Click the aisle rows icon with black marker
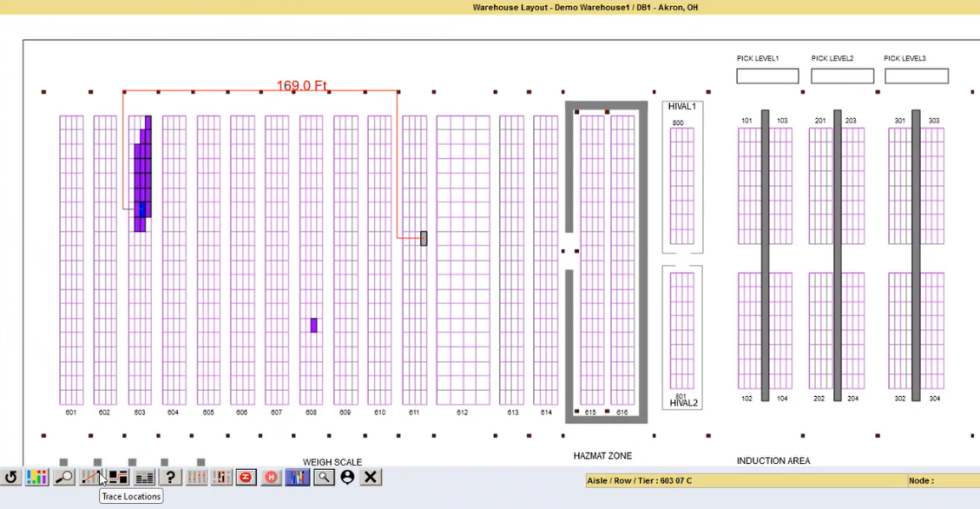 coord(221,477)
